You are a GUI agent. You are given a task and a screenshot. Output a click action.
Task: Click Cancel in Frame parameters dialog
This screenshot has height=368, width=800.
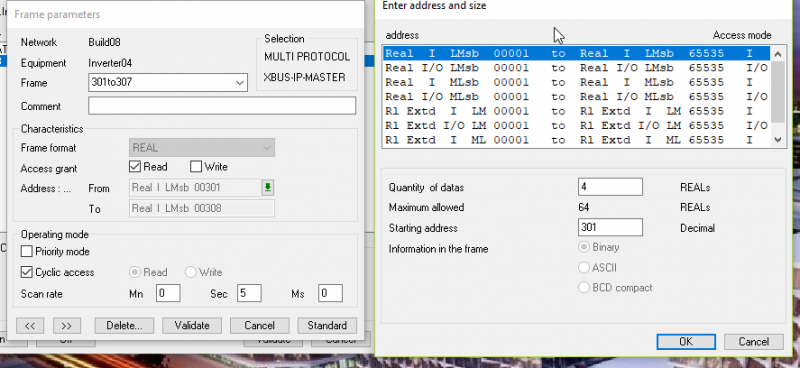coord(260,326)
